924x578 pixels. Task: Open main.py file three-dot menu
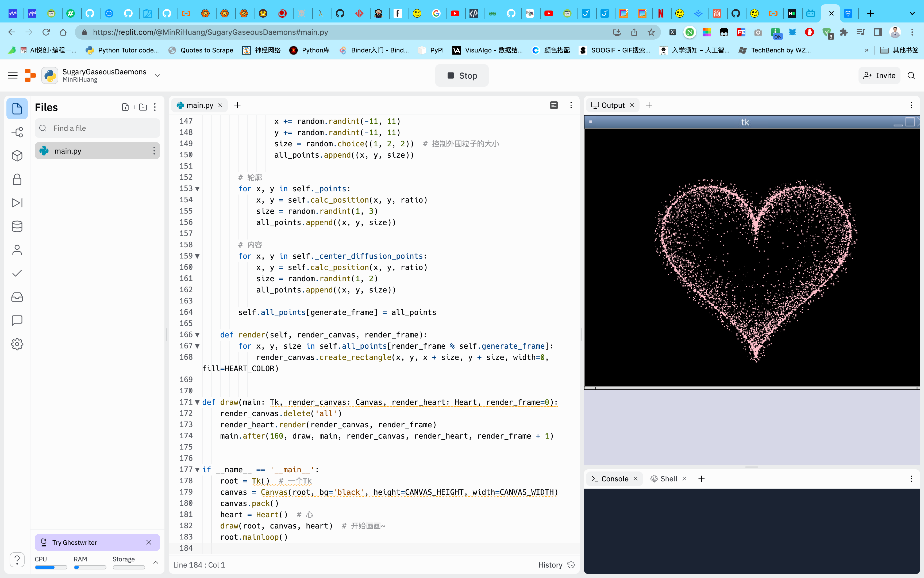click(x=154, y=151)
